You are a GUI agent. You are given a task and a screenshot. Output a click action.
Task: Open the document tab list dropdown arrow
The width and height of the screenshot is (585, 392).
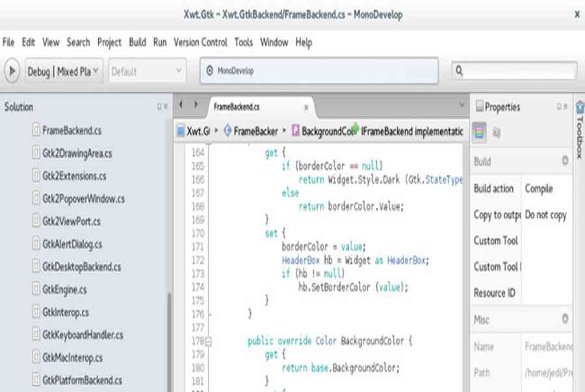point(461,105)
